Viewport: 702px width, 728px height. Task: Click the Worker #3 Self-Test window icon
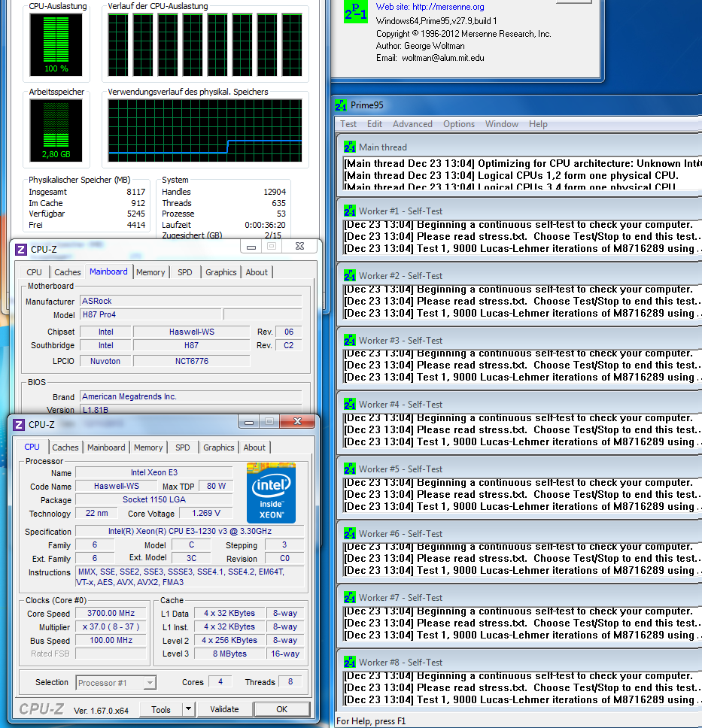349,341
